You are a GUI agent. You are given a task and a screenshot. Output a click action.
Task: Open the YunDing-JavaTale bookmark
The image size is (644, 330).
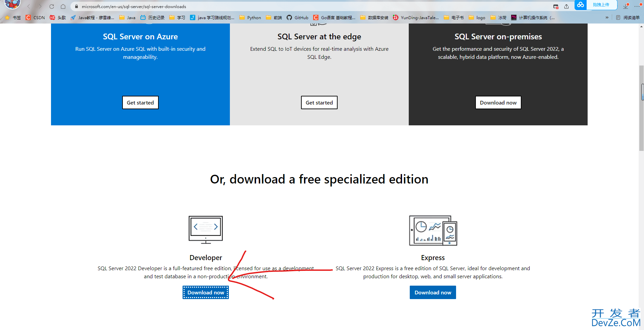(x=416, y=17)
